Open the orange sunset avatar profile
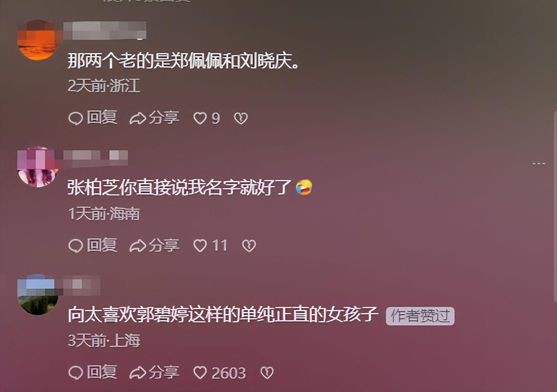The image size is (557, 392). tap(37, 40)
